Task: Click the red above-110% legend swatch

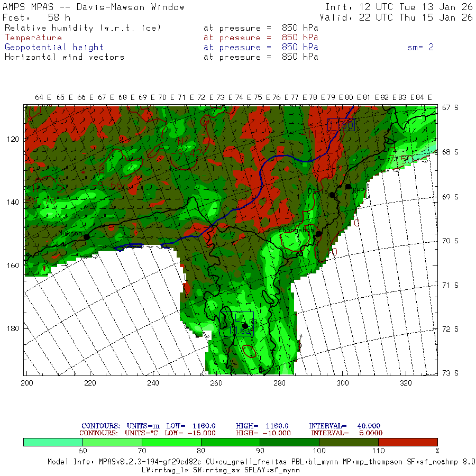Action: coord(408,442)
